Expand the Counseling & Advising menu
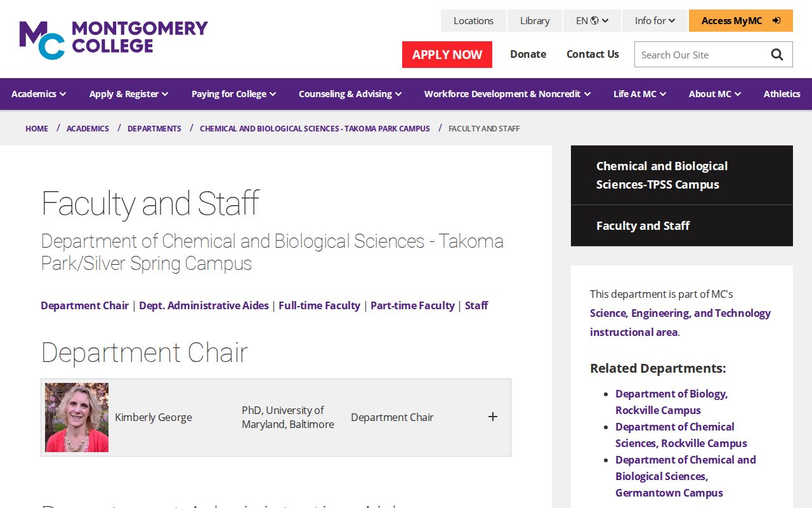 [350, 94]
